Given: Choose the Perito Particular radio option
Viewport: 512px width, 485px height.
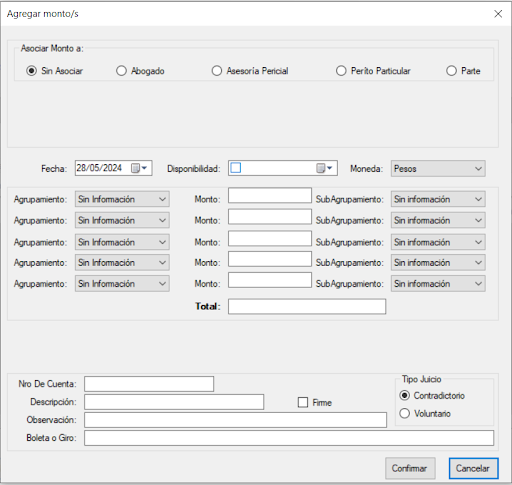Looking at the screenshot, I should tap(341, 71).
